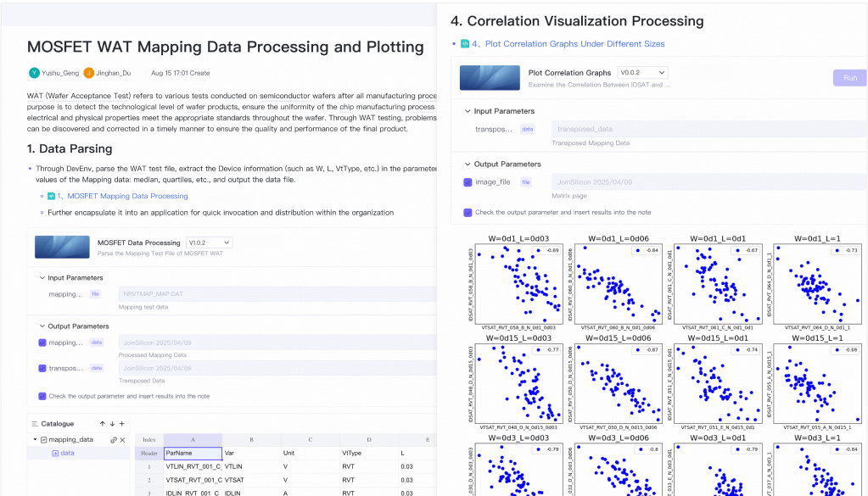Click the NRVTMAP_MAP.DAT mapping file field
Image resolution: width=868 pixels, height=496 pixels.
[277, 294]
